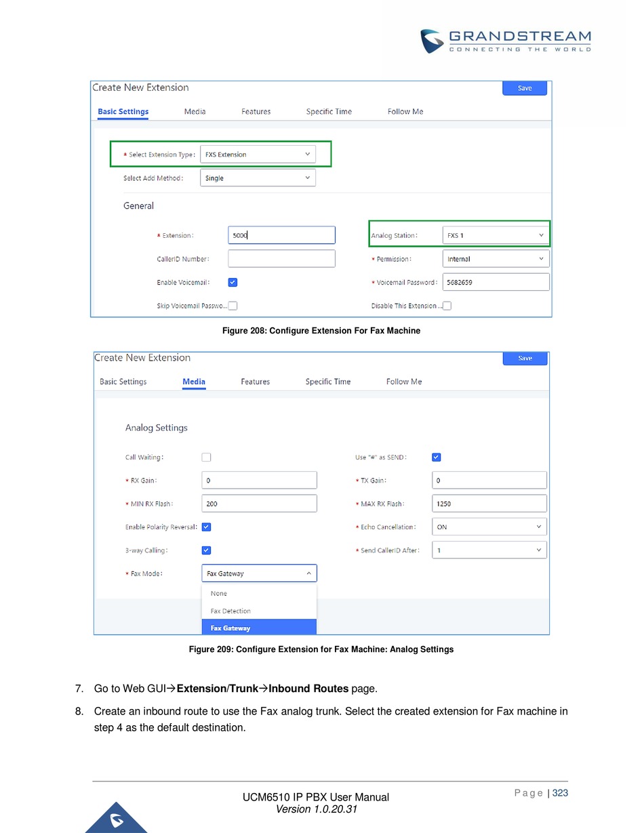Save the extension in Basic Settings form

pyautogui.click(x=525, y=88)
